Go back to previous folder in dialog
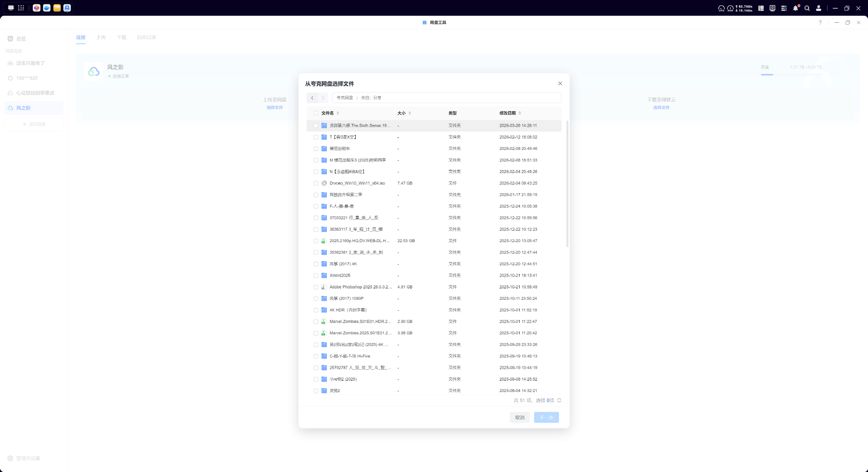Image resolution: width=868 pixels, height=472 pixels. coord(312,98)
